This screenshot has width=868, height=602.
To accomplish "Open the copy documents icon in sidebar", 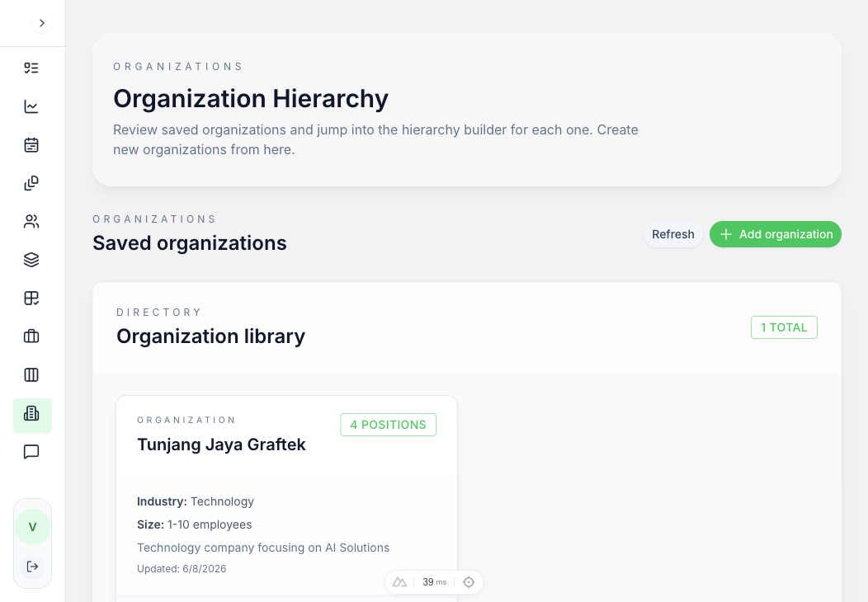I will click(31, 183).
